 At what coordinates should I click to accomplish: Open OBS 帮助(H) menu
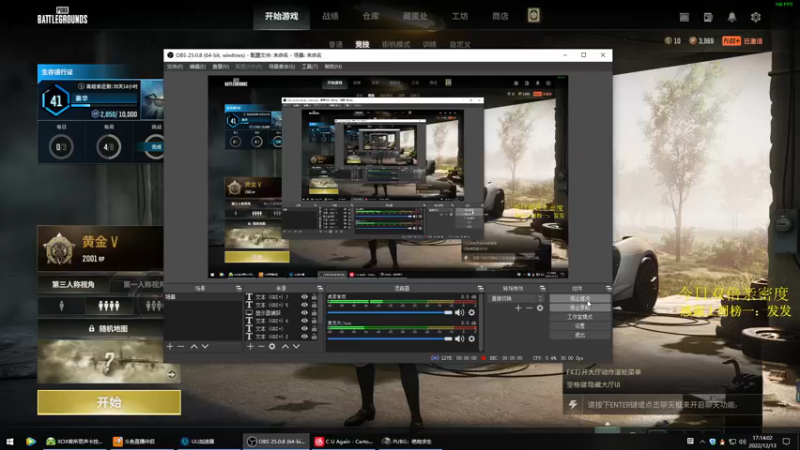pyautogui.click(x=333, y=67)
